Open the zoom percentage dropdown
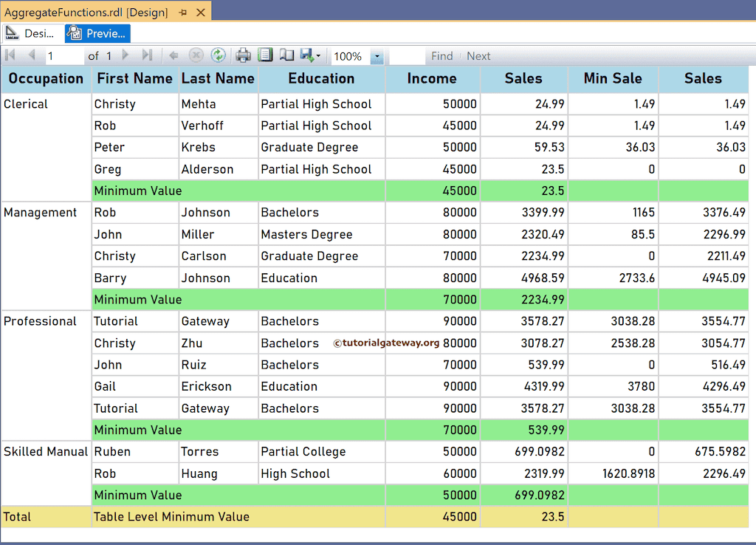 376,56
